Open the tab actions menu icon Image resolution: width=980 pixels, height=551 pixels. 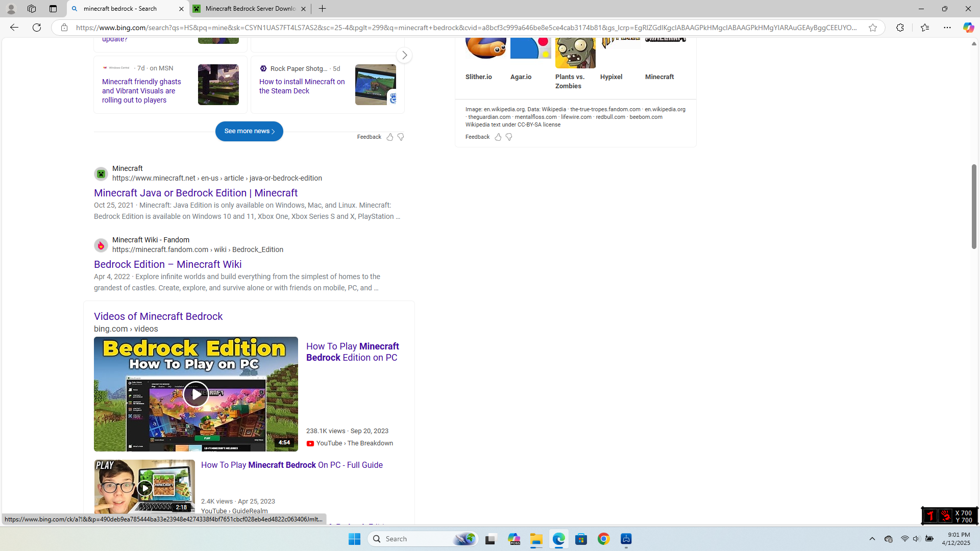pyautogui.click(x=53, y=9)
